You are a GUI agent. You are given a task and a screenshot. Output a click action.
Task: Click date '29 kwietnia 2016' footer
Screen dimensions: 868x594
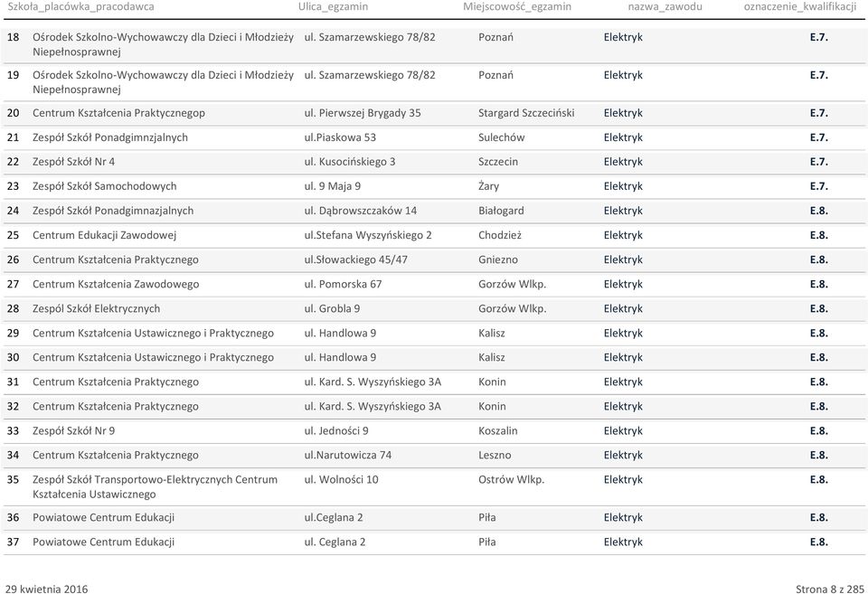(46, 589)
